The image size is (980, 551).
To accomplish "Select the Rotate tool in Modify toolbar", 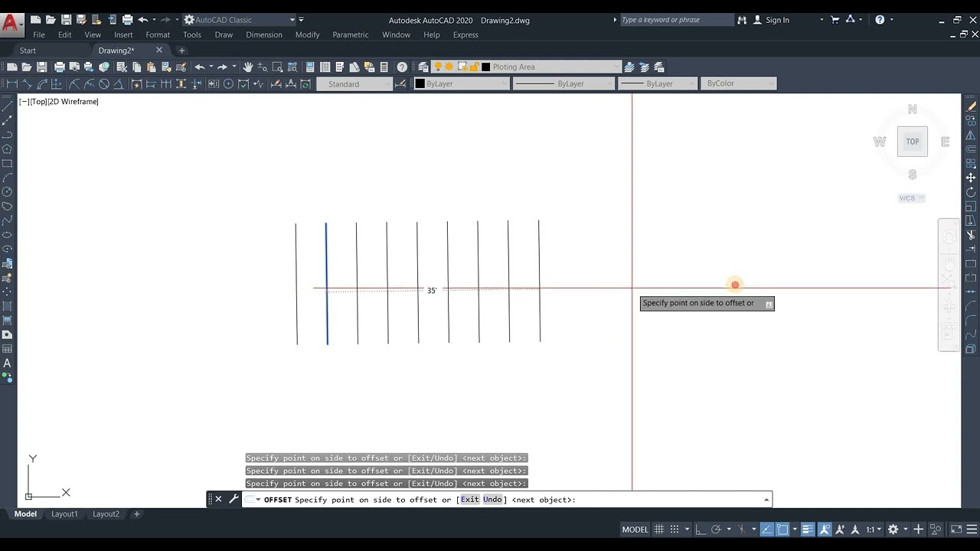I will tap(972, 191).
